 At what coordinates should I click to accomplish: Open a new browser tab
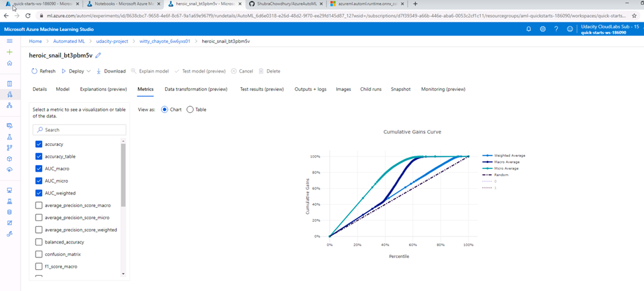[x=415, y=4]
